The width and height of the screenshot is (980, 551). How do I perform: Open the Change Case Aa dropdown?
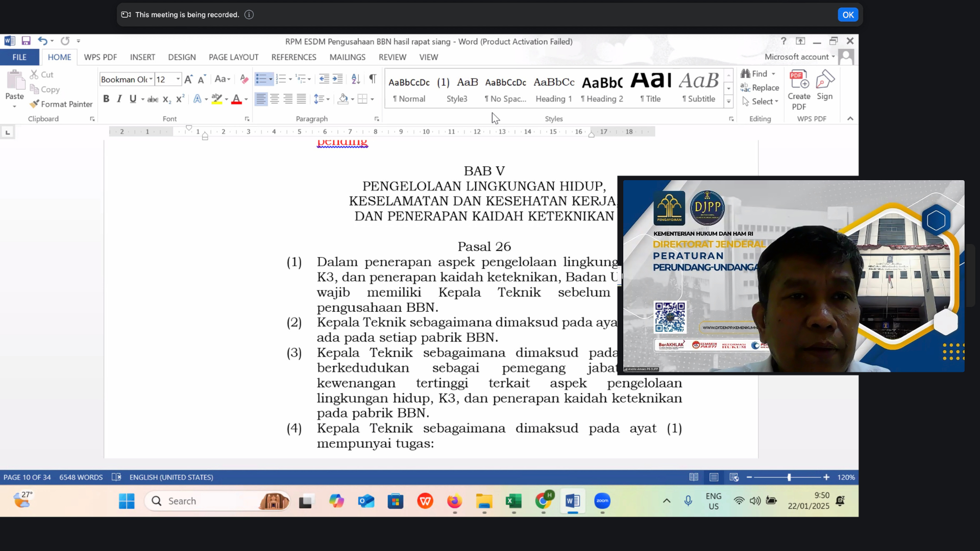(x=223, y=79)
